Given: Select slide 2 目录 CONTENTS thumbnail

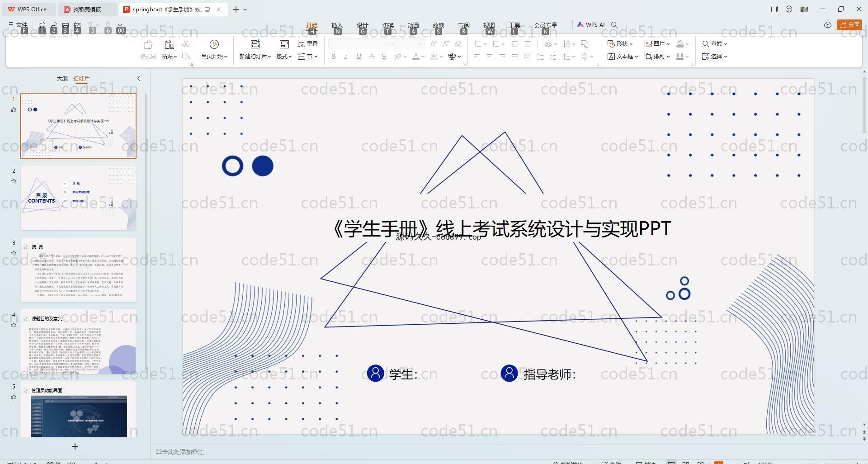Looking at the screenshot, I should click(78, 198).
